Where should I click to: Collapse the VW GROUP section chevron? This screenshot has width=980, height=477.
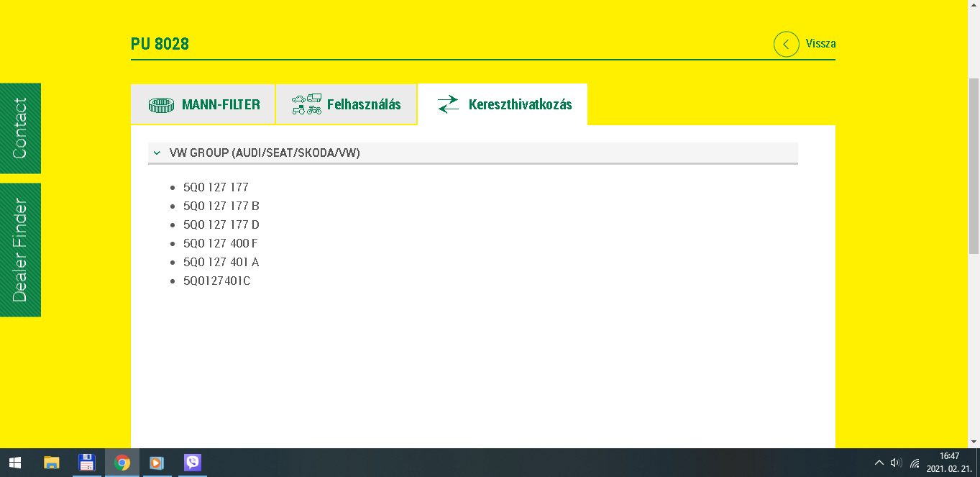[157, 153]
